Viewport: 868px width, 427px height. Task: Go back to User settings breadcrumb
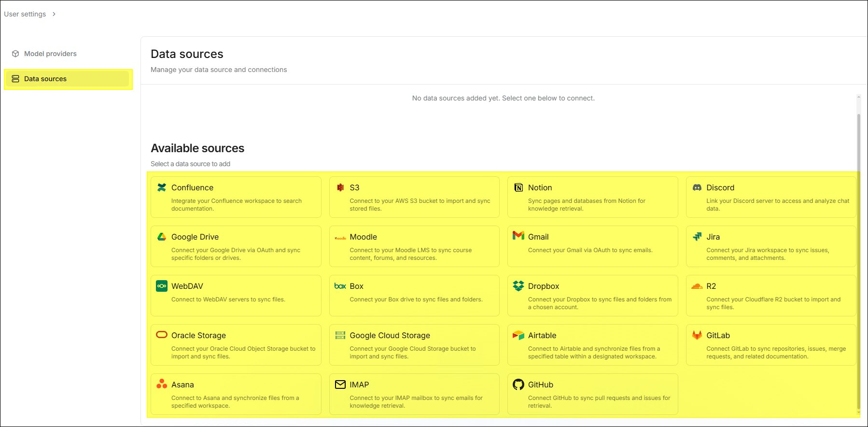tap(25, 14)
